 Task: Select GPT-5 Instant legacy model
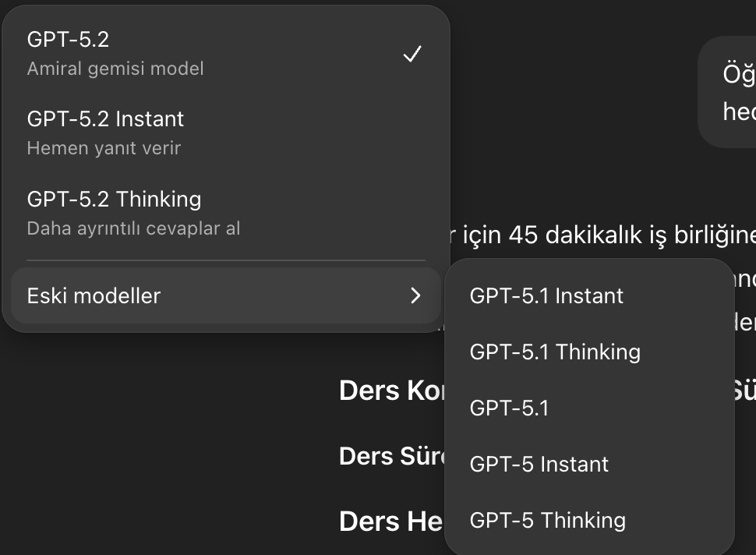point(589,465)
